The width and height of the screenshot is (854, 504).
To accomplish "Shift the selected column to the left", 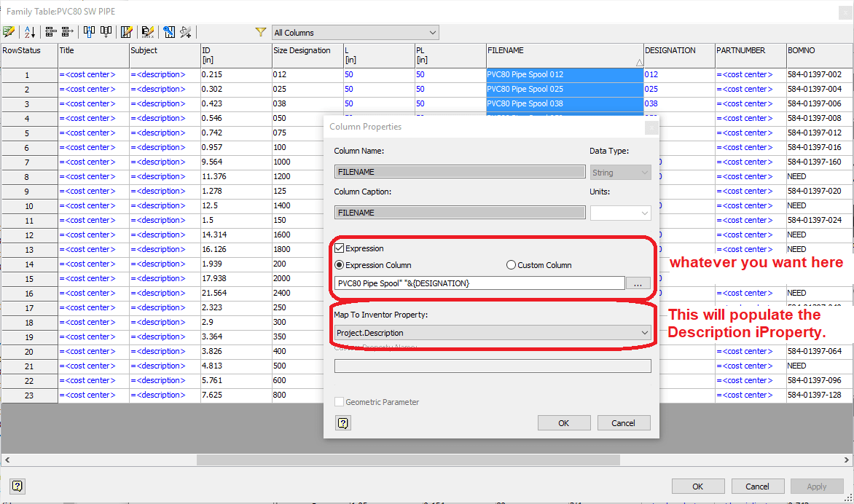I will tap(51, 32).
